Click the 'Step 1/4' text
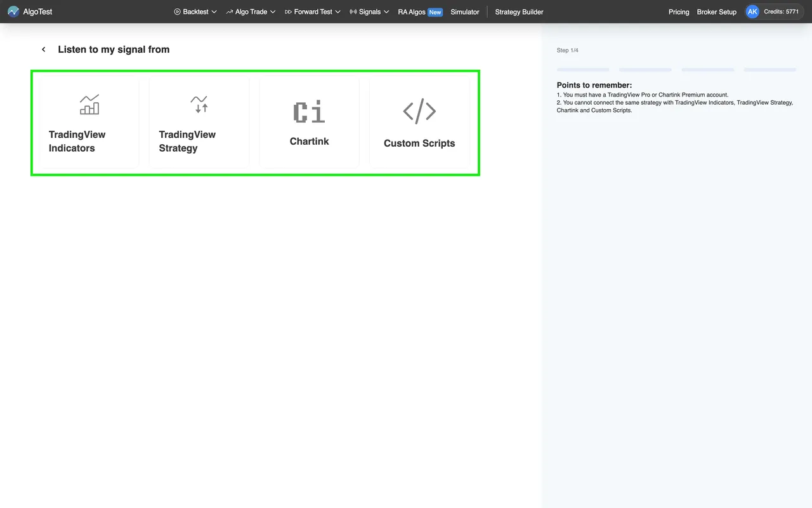812x508 pixels. [568, 50]
